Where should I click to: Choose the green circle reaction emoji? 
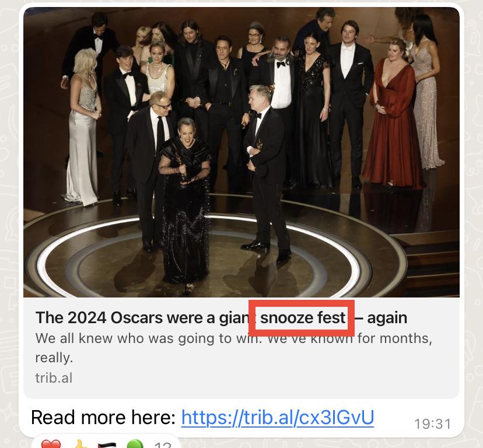(135, 444)
